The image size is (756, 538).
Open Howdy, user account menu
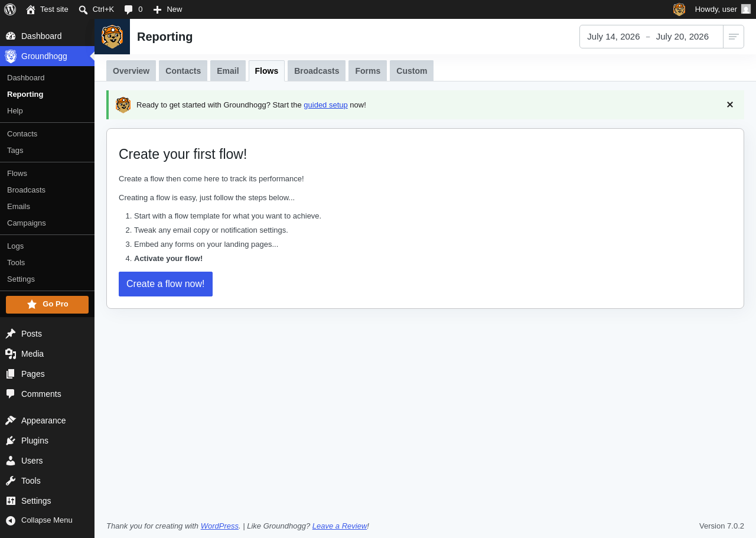[722, 9]
